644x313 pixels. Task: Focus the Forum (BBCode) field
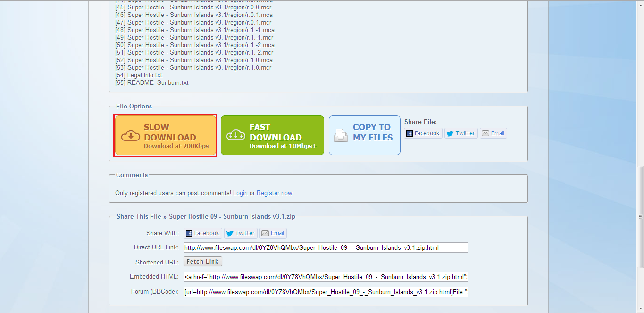tap(326, 292)
